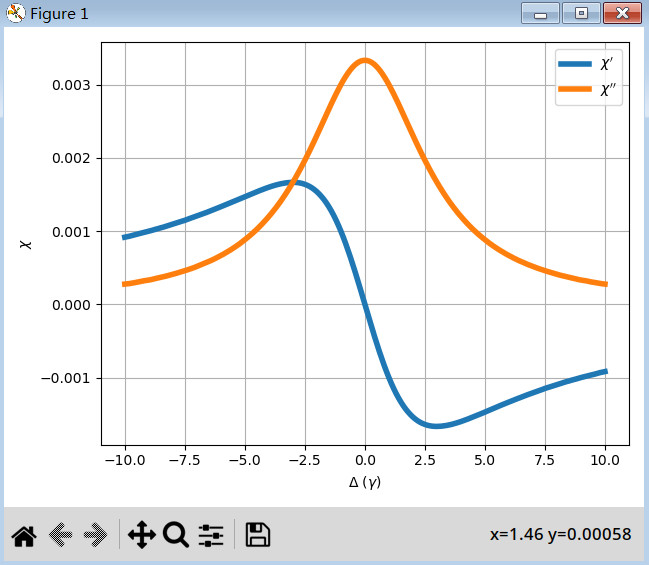649x565 pixels.
Task: Select the χ′ text label in the legend
Action: (607, 64)
